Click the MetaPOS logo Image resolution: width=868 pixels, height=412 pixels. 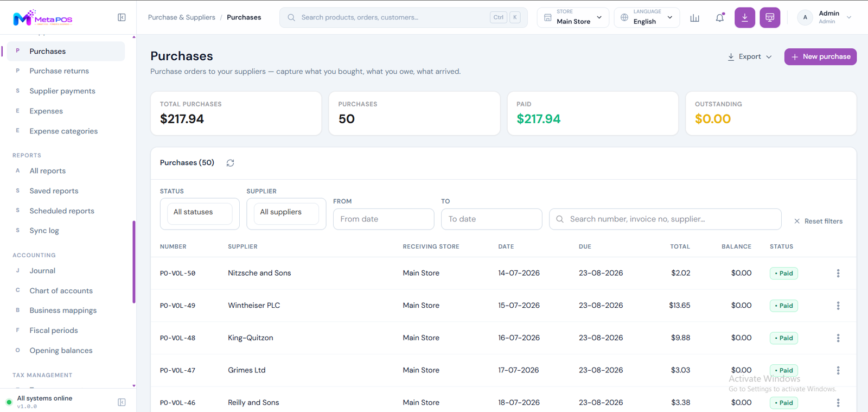pyautogui.click(x=42, y=18)
